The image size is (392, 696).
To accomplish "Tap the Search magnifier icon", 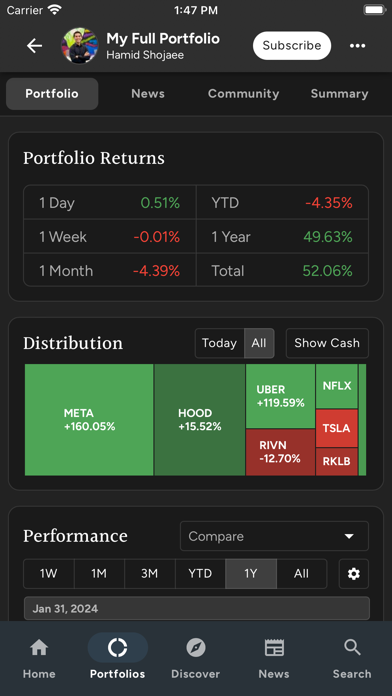I will (x=352, y=648).
